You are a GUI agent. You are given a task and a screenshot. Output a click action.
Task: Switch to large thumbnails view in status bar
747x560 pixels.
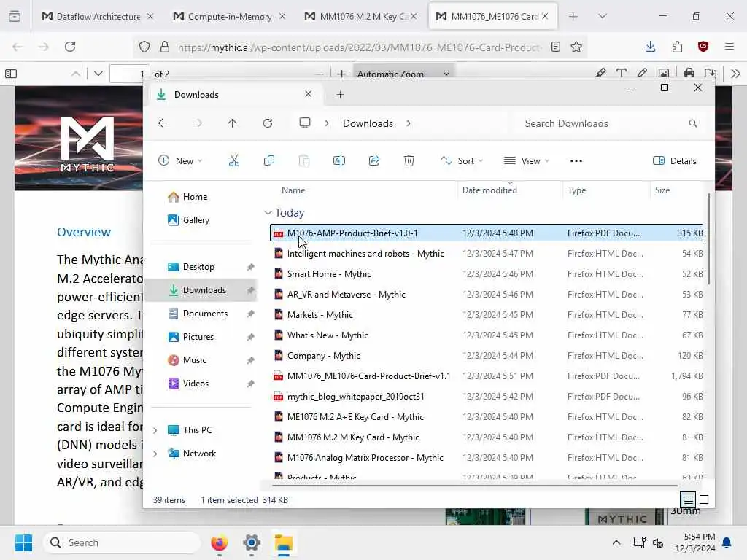(704, 499)
